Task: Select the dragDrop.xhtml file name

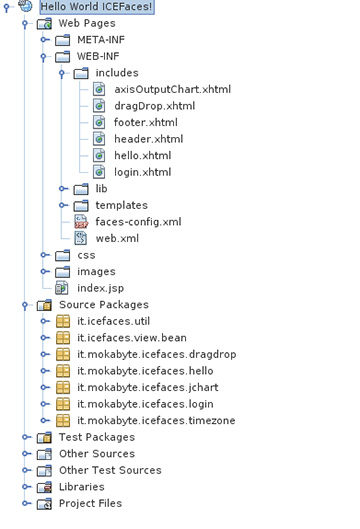Action: click(x=155, y=106)
